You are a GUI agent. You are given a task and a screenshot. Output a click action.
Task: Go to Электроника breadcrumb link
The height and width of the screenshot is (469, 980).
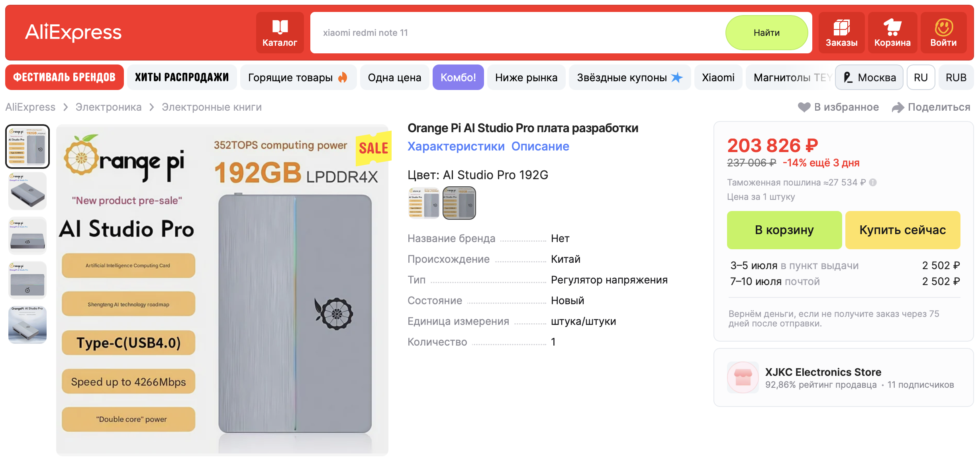[108, 107]
